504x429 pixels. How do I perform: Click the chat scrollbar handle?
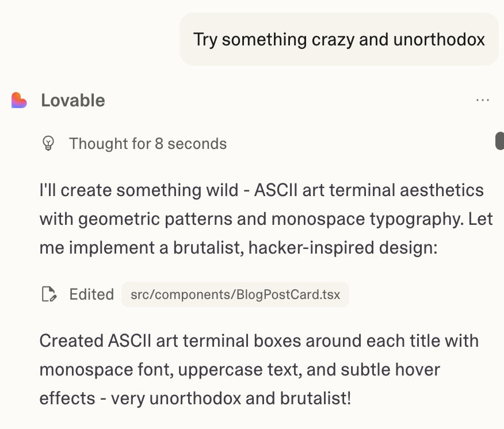pos(499,141)
